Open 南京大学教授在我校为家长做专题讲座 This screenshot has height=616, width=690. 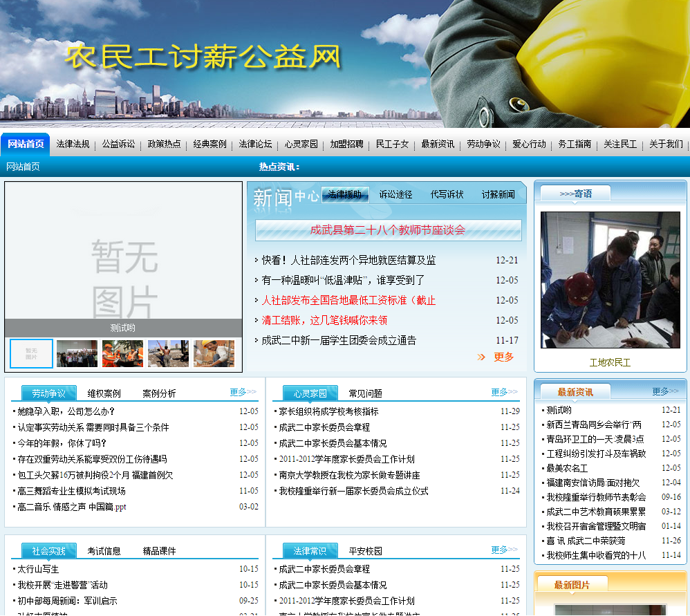tap(349, 475)
